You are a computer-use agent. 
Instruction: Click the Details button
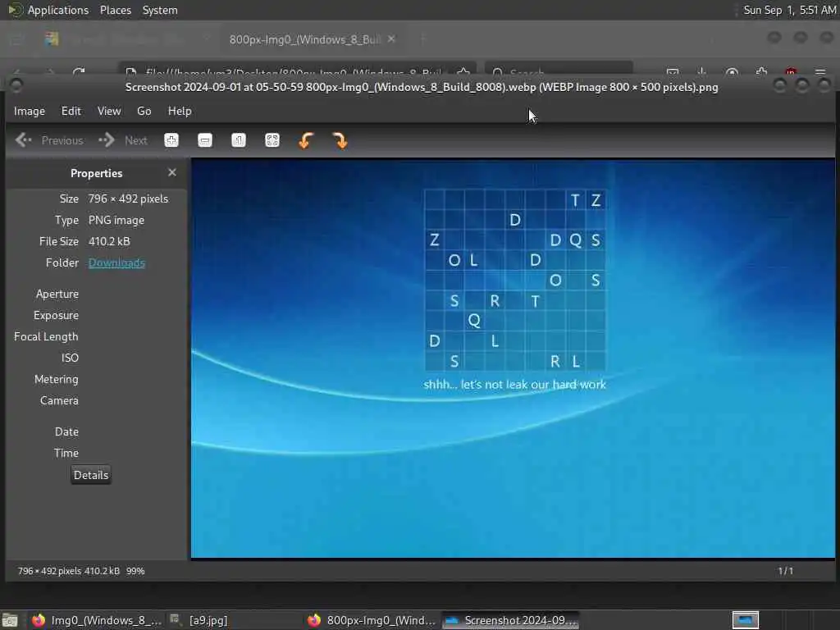pyautogui.click(x=91, y=475)
